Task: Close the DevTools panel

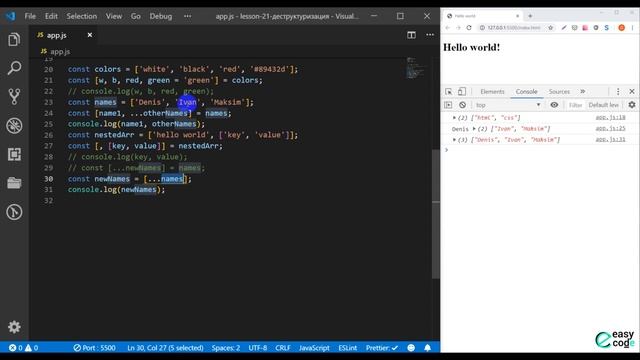Action: (x=632, y=91)
